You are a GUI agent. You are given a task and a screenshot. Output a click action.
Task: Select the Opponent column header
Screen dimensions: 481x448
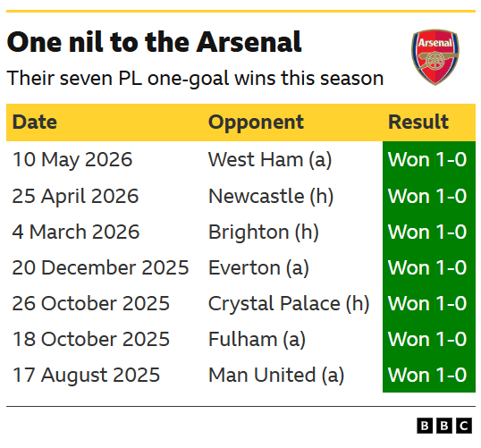click(x=256, y=123)
